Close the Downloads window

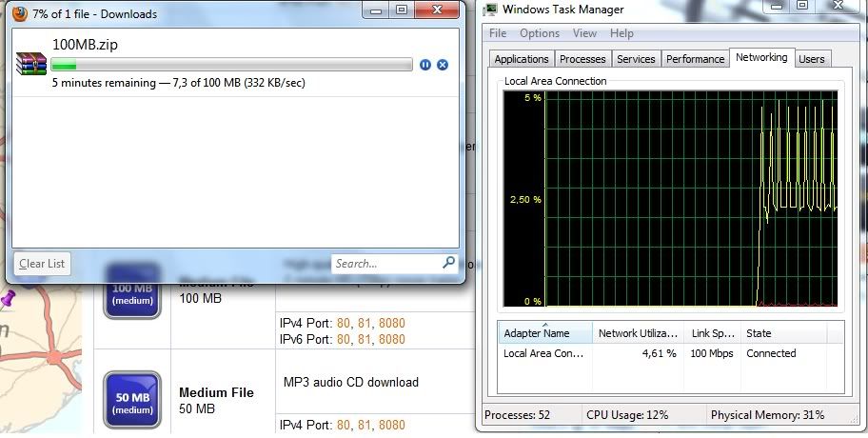coord(437,10)
